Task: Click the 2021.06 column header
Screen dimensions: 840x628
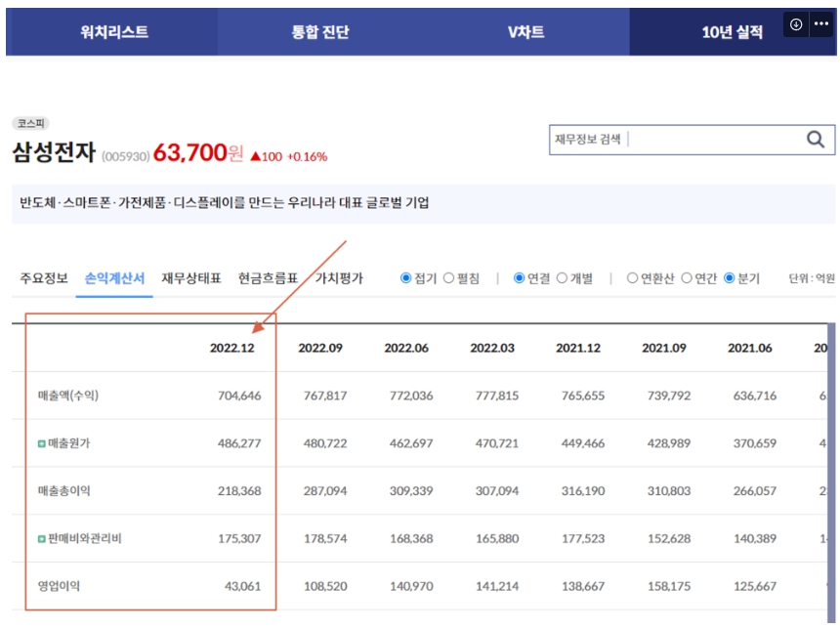Action: tap(750, 349)
